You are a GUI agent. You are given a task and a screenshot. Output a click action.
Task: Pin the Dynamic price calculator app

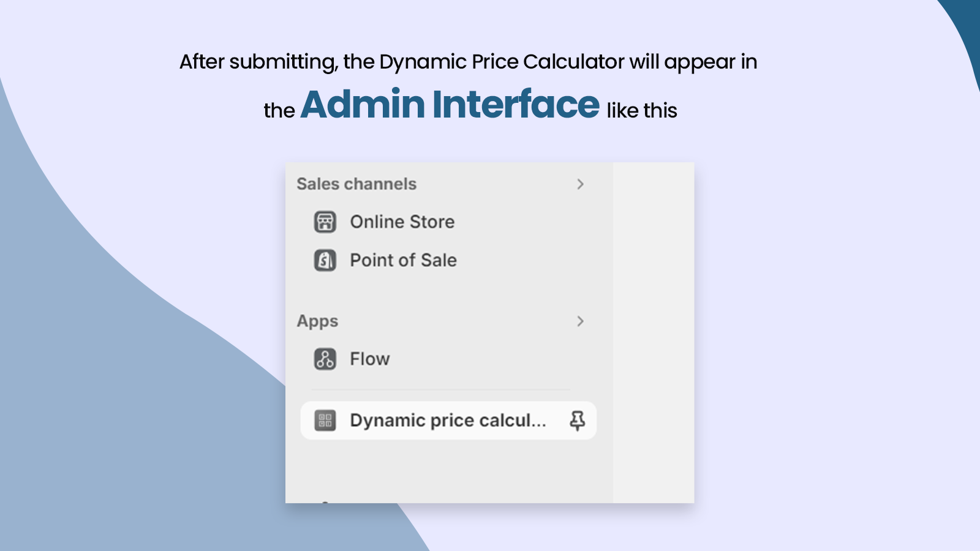click(x=577, y=421)
